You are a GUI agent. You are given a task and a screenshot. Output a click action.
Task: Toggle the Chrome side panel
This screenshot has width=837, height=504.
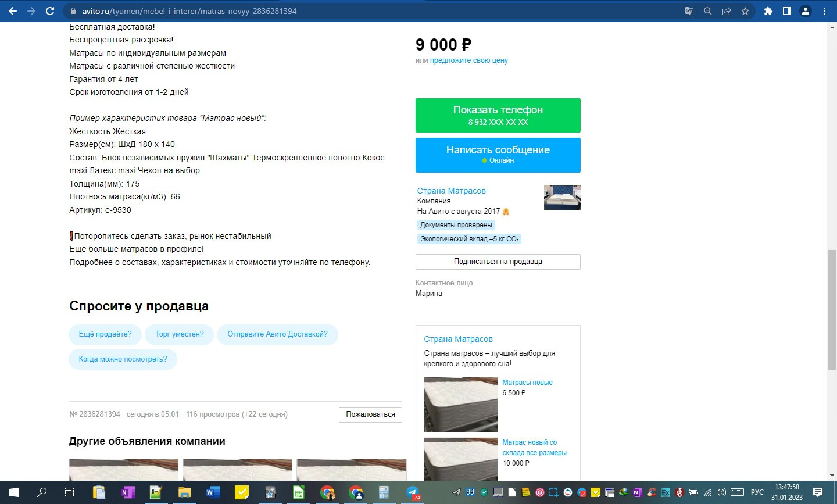click(787, 11)
